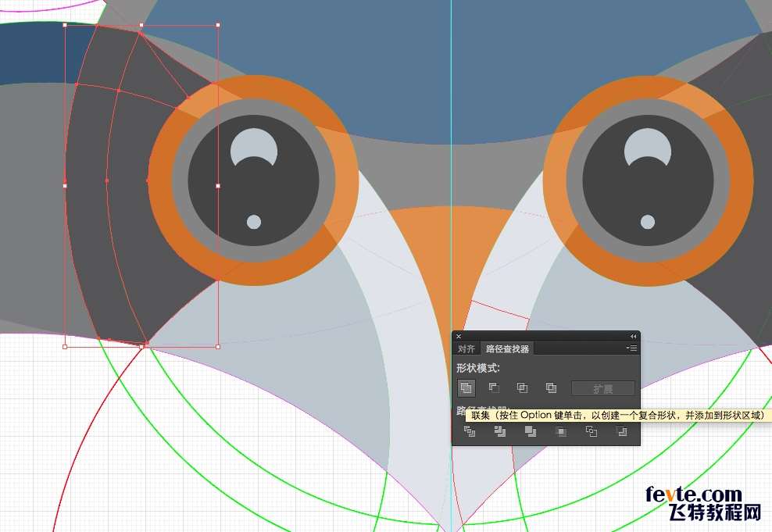Screen dimensions: 772x532
Task: Click the Divide pathfinder icon
Action: pyautogui.click(x=470, y=431)
